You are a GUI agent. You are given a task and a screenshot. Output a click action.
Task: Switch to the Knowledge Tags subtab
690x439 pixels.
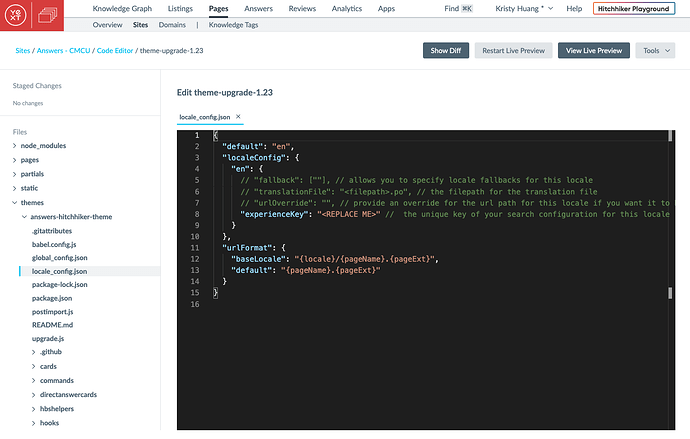pyautogui.click(x=233, y=25)
